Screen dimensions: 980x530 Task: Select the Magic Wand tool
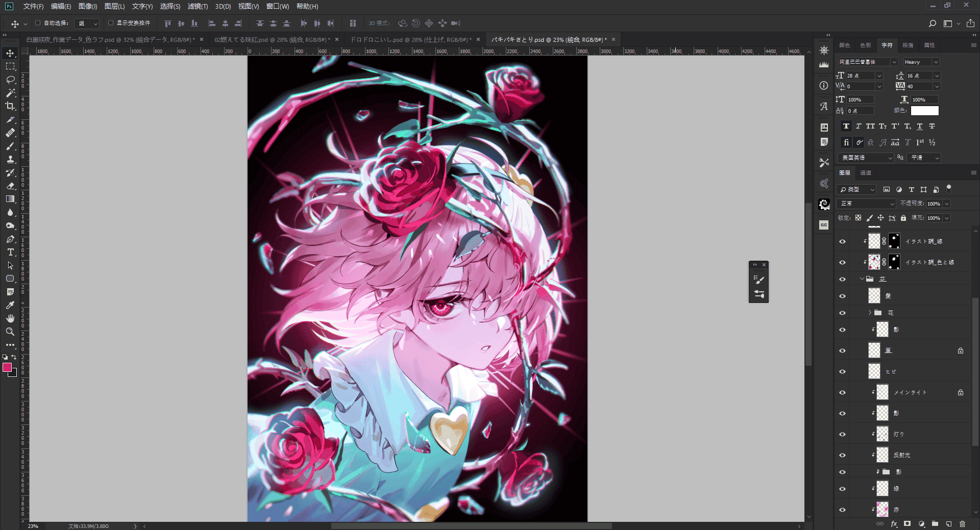(10, 93)
